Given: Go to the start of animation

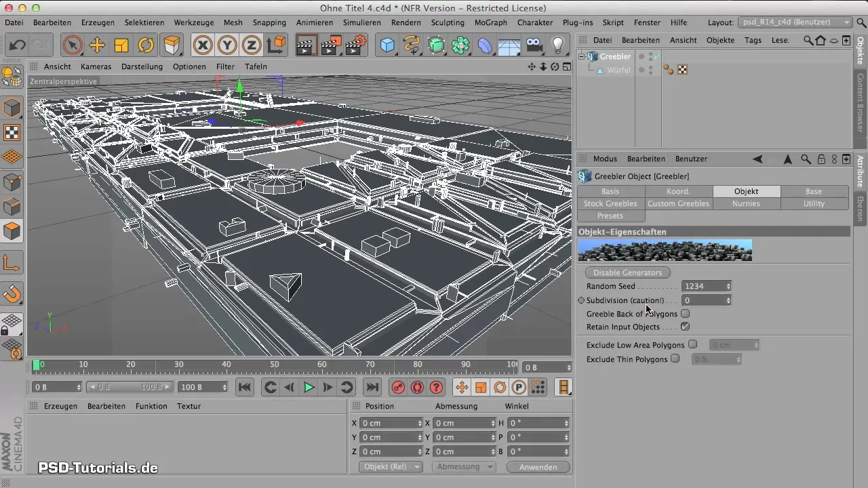Looking at the screenshot, I should click(x=245, y=387).
